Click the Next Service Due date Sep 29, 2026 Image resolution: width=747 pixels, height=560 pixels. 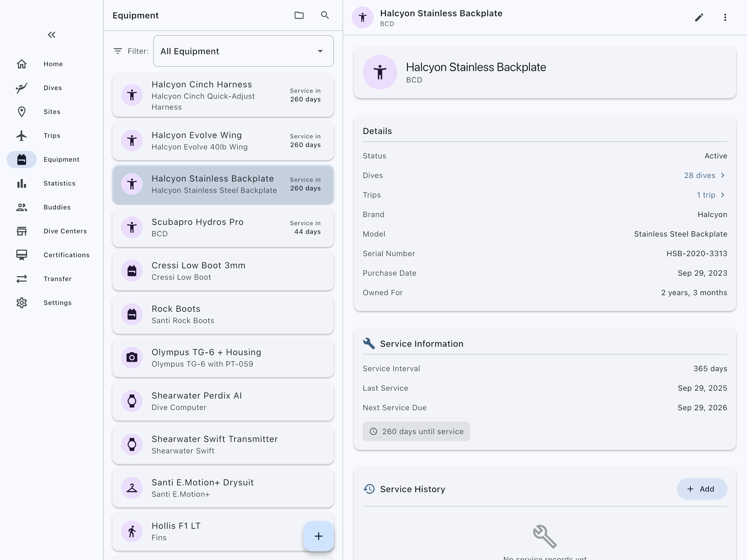click(x=702, y=408)
